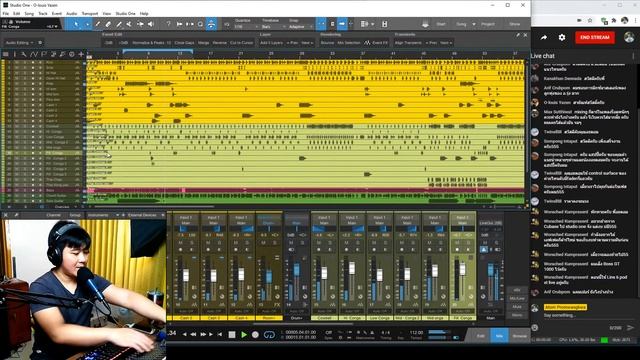The height and width of the screenshot is (360, 640).
Task: Click the download arrow icon beside Start
Action: point(425,24)
